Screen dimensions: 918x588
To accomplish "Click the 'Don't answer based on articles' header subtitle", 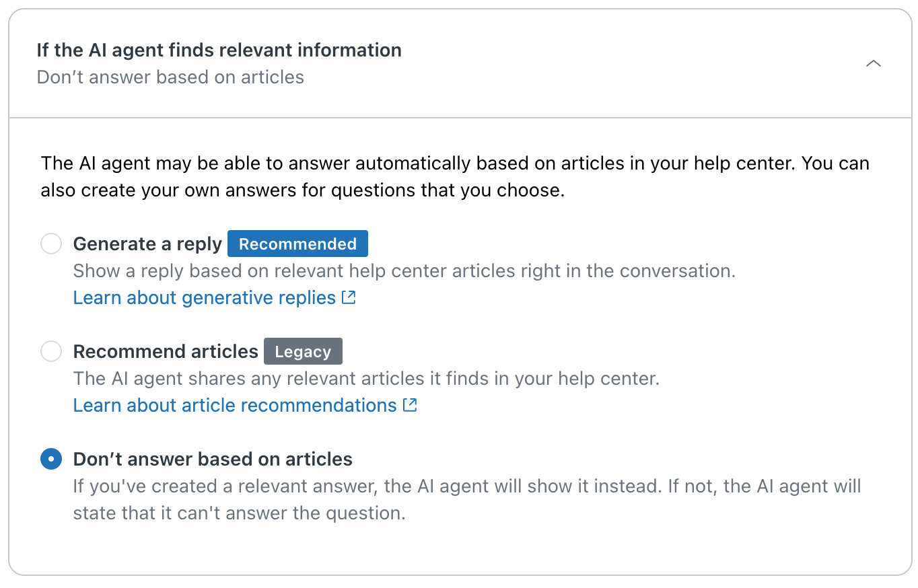I will click(x=170, y=77).
